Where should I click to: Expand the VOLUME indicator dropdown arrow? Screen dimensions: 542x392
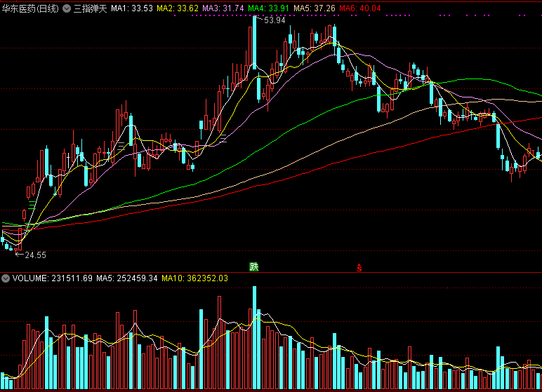6,278
